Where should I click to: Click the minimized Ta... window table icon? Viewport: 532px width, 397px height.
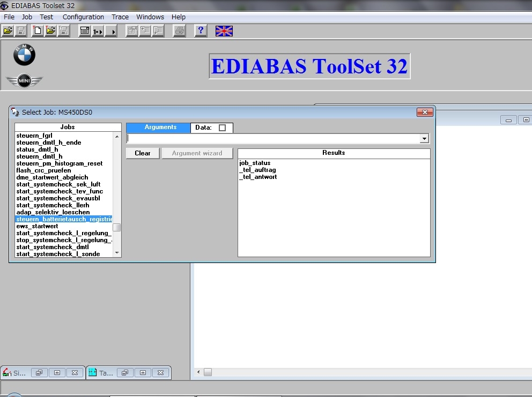point(92,372)
